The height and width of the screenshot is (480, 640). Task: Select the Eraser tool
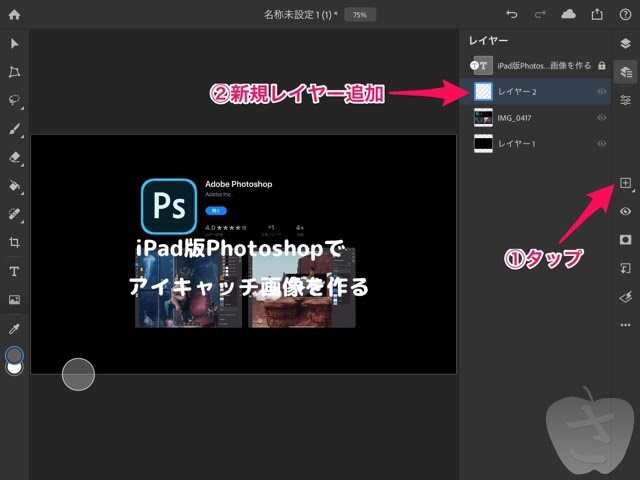14,157
